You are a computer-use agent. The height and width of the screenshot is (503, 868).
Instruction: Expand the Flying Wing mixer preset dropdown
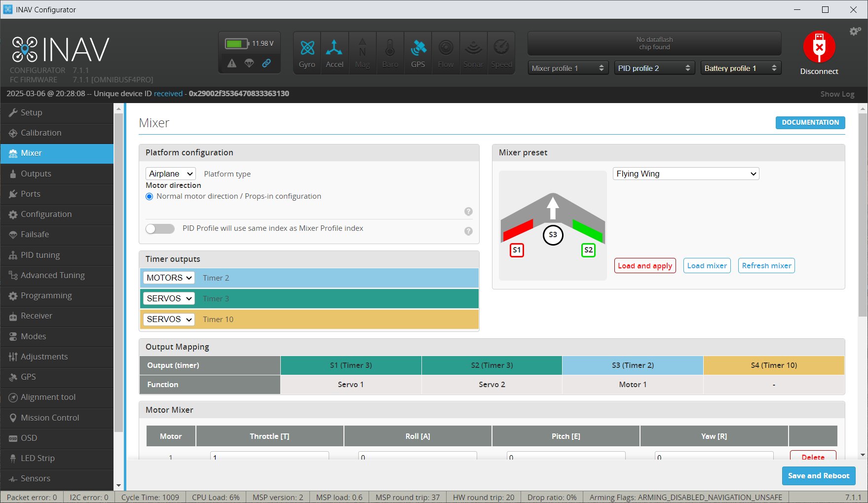[x=685, y=174]
